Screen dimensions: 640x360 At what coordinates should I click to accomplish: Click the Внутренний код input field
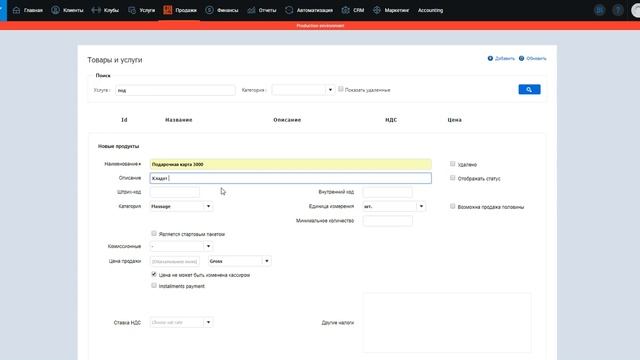(x=387, y=192)
